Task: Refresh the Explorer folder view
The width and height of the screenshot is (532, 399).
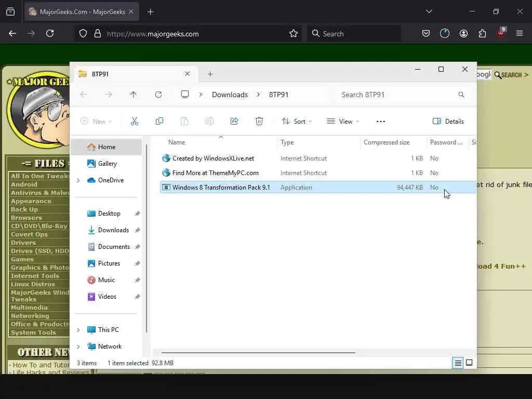Action: [x=158, y=95]
